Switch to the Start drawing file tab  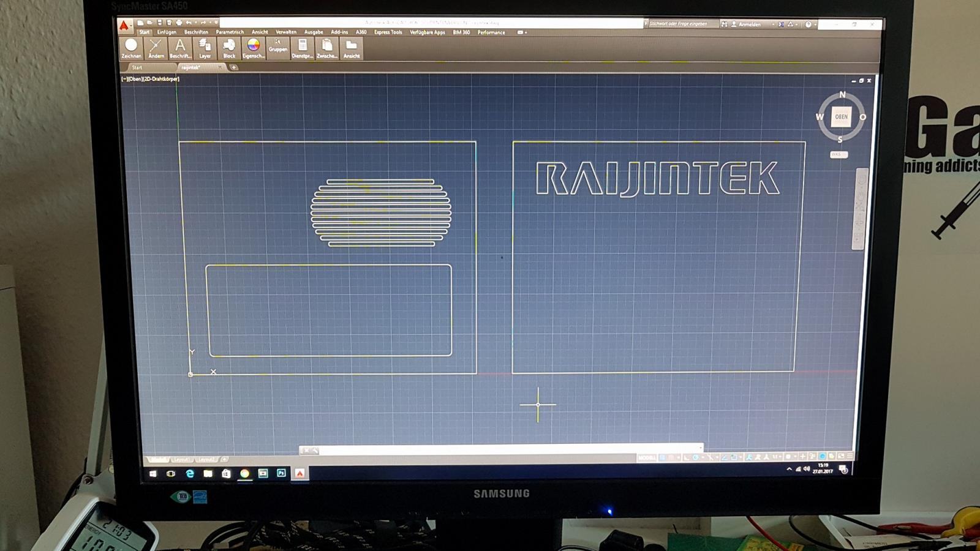(137, 67)
